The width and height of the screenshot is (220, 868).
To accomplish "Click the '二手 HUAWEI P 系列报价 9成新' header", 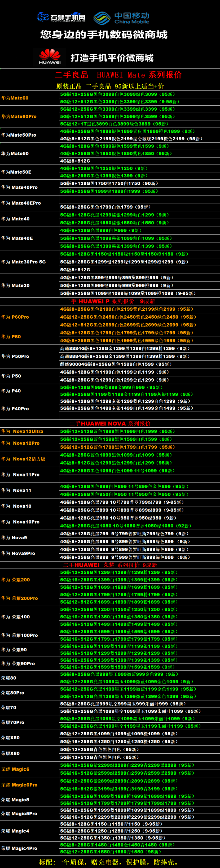I will pos(110,301).
